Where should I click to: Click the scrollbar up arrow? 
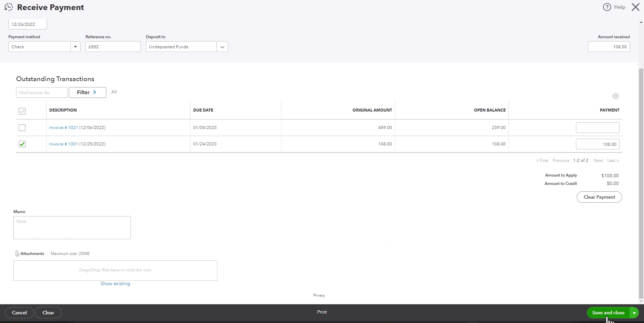tap(641, 22)
